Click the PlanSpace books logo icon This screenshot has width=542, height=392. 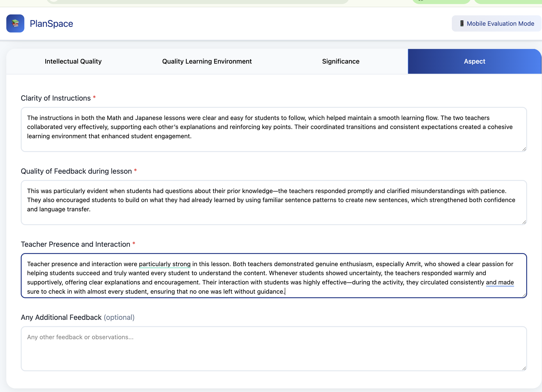pyautogui.click(x=15, y=23)
